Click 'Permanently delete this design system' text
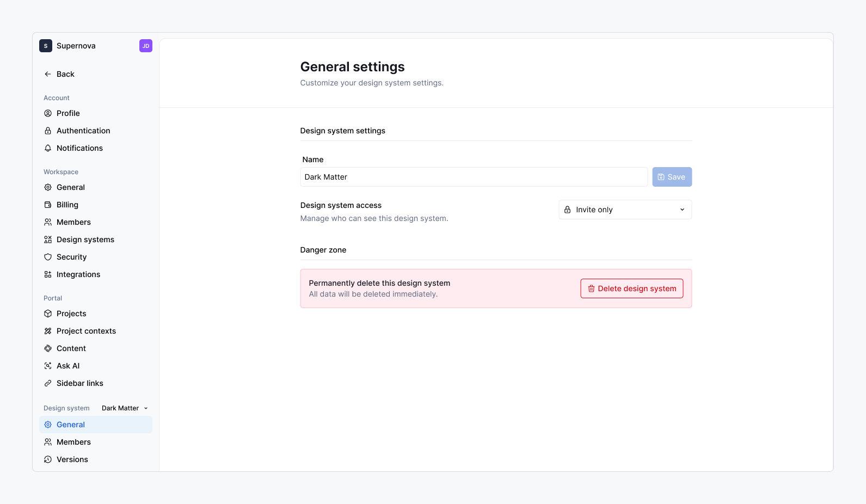The height and width of the screenshot is (504, 866). [380, 283]
